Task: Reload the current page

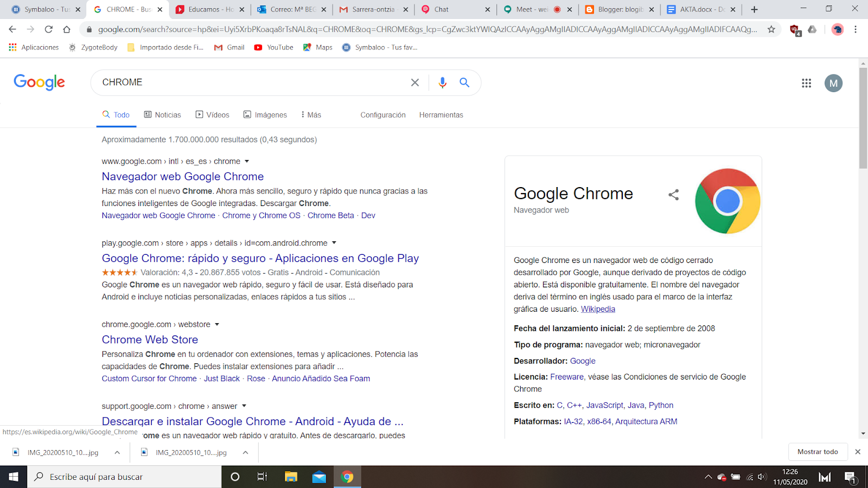Action: [x=49, y=29]
